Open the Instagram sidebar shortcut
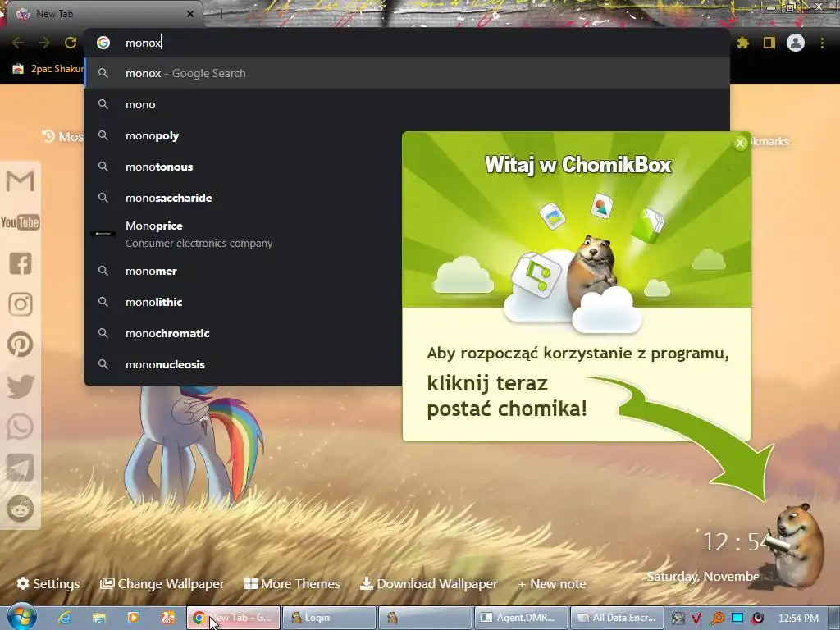 point(21,304)
